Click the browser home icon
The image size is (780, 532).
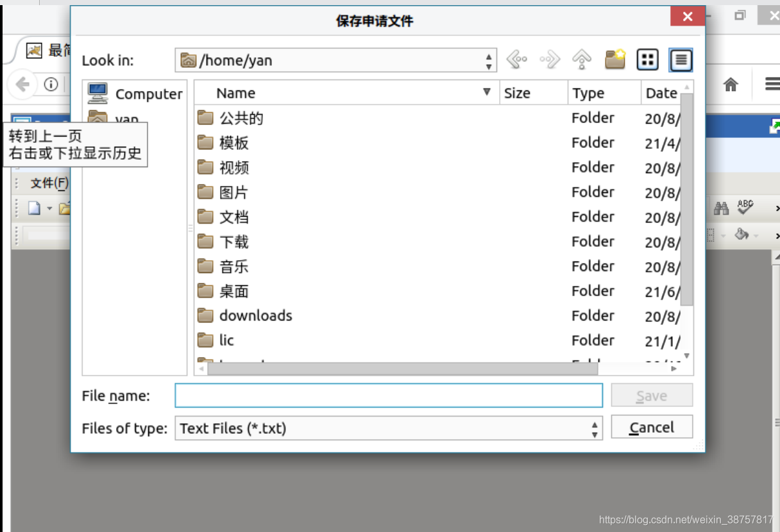coord(731,84)
